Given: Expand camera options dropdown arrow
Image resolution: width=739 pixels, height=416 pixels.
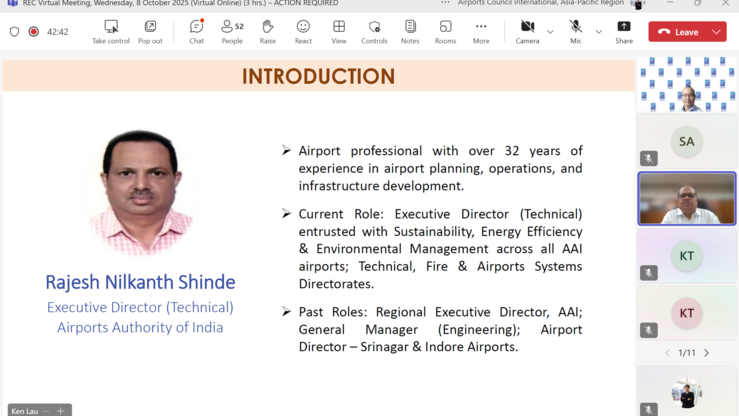Looking at the screenshot, I should click(x=550, y=32).
